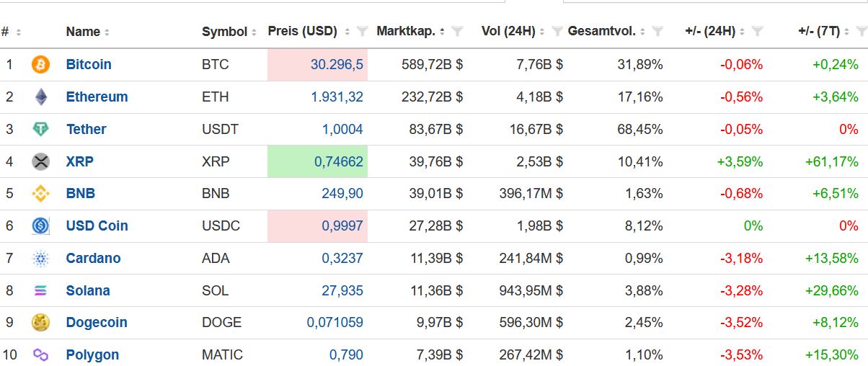Click the Tether logo icon
This screenshot has width=868, height=366.
coord(40,130)
